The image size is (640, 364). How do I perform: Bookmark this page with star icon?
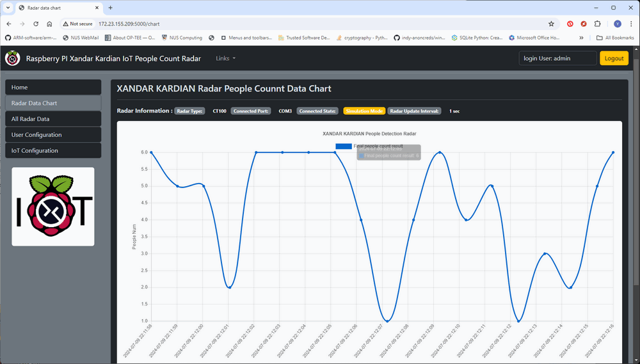[x=551, y=24]
